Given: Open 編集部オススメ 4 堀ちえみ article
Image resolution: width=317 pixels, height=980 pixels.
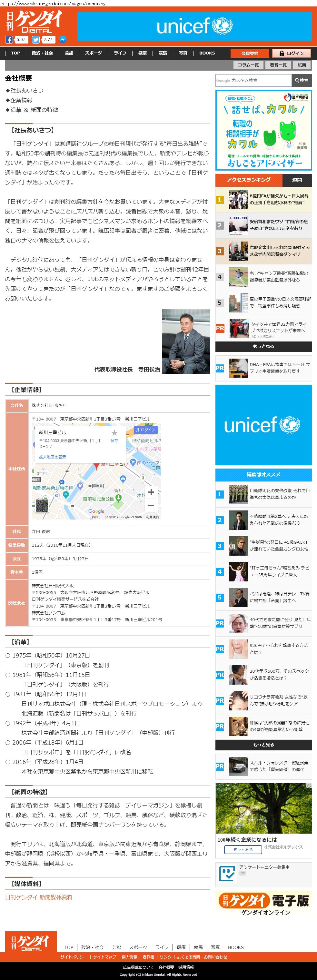Looking at the screenshot, I should [x=263, y=571].
